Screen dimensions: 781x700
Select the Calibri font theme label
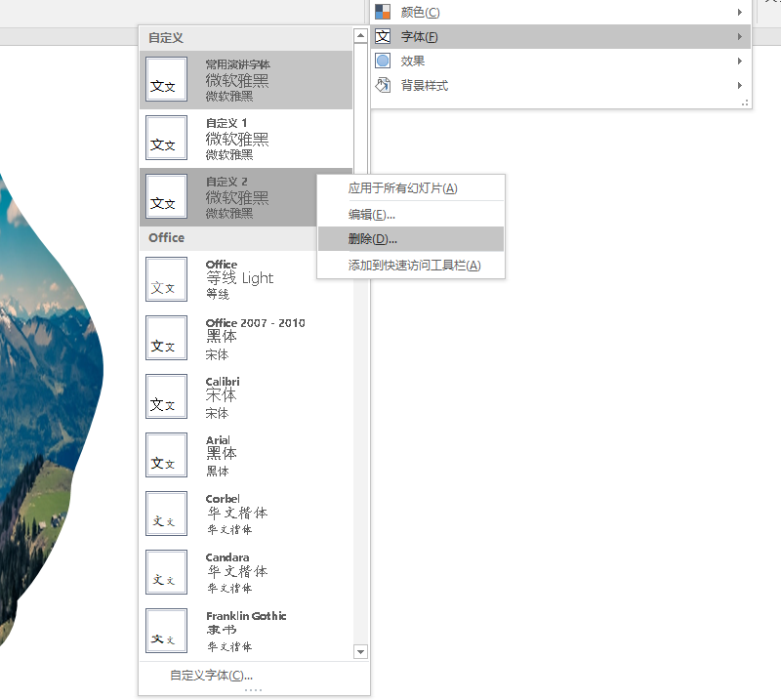click(223, 381)
